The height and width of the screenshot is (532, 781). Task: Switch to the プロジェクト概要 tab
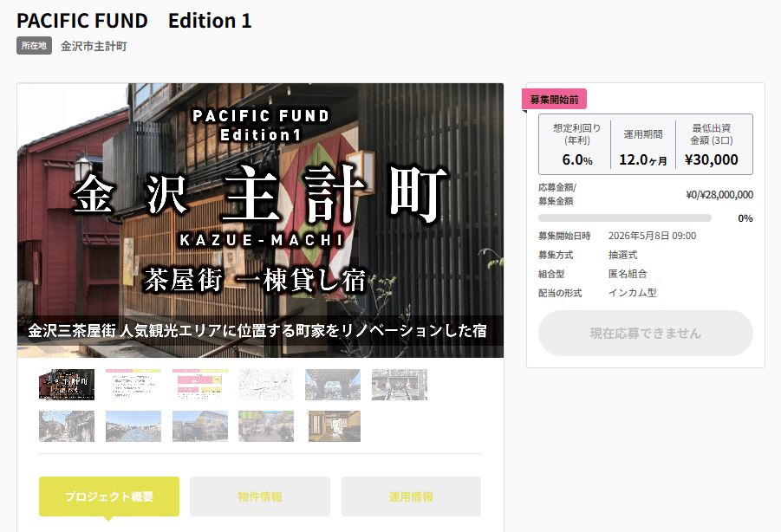click(x=109, y=496)
